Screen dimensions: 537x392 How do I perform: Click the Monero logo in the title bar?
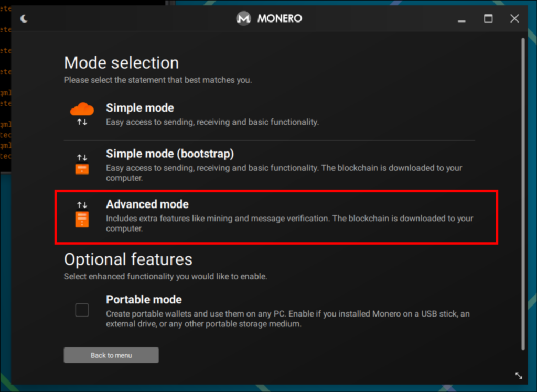[x=243, y=18]
